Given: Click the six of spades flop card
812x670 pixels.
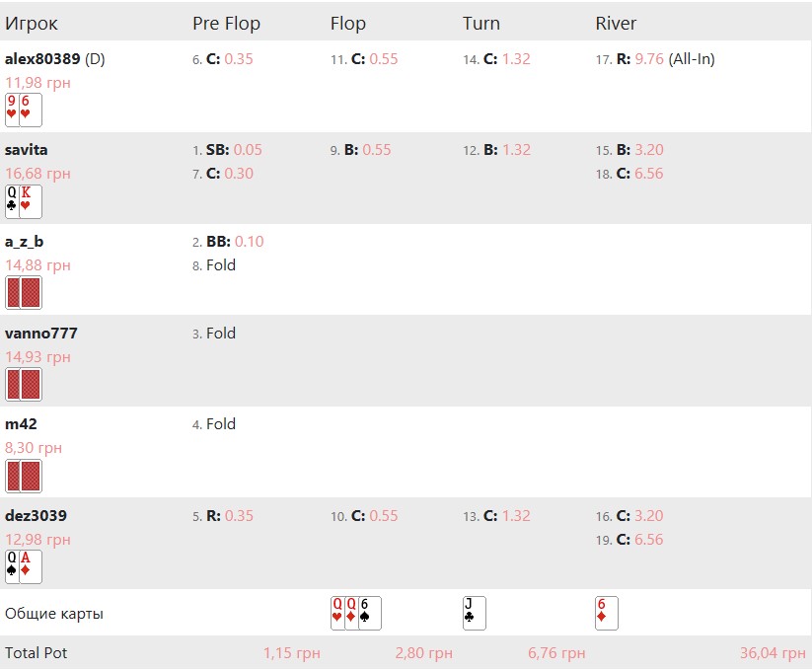Looking at the screenshot, I should click(x=370, y=613).
